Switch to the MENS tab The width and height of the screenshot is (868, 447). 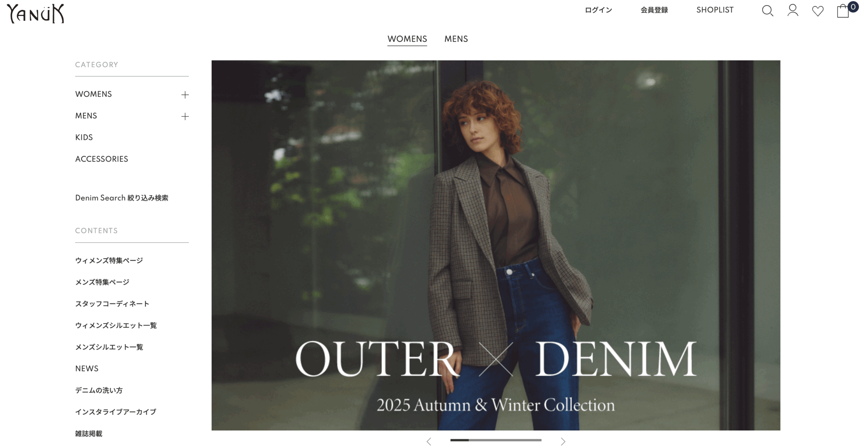coord(456,39)
